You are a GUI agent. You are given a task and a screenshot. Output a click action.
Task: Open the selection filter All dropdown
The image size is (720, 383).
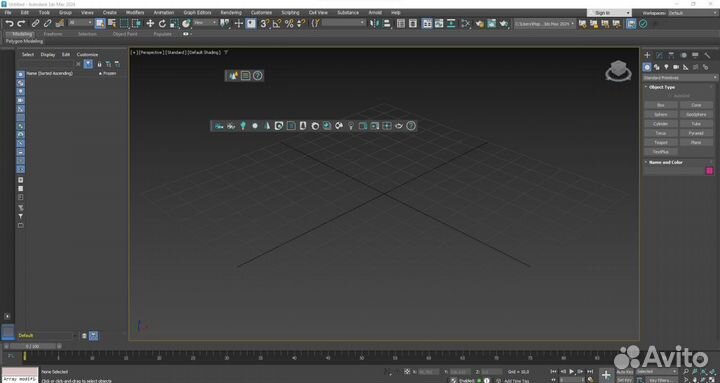(80, 23)
